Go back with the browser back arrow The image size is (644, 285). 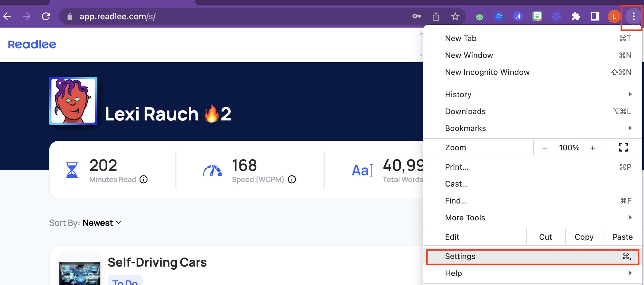point(7,16)
